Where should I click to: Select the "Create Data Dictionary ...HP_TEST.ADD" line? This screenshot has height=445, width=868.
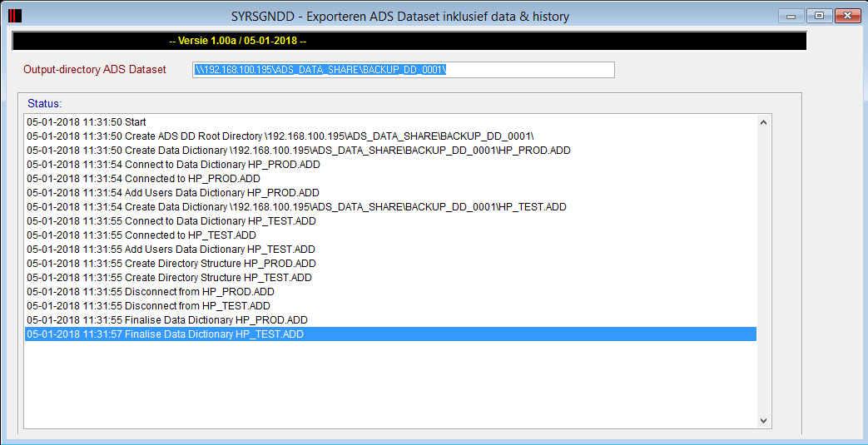(391, 207)
